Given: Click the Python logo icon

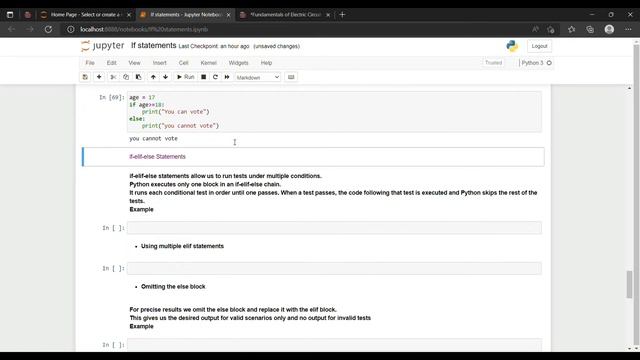Looking at the screenshot, I should coord(512,46).
